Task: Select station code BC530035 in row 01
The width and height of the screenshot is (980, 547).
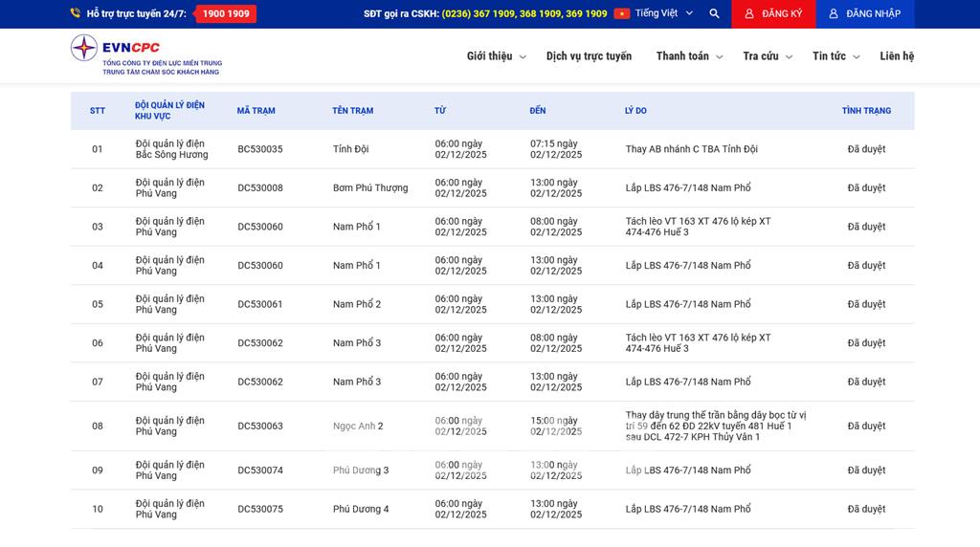Action: 260,149
